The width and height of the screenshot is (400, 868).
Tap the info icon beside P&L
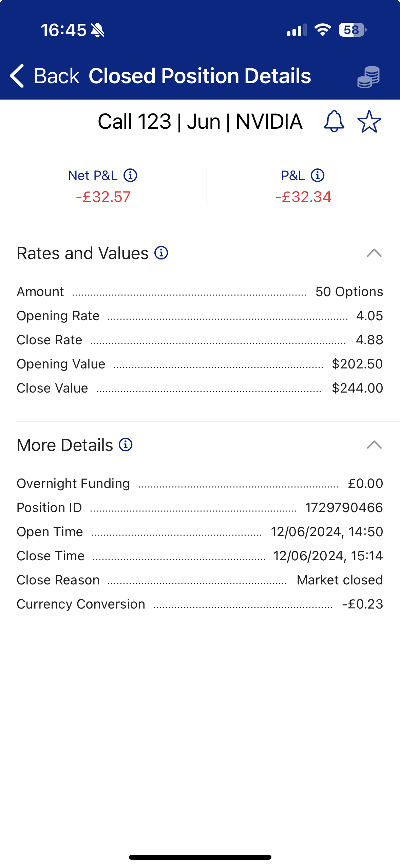click(x=318, y=176)
